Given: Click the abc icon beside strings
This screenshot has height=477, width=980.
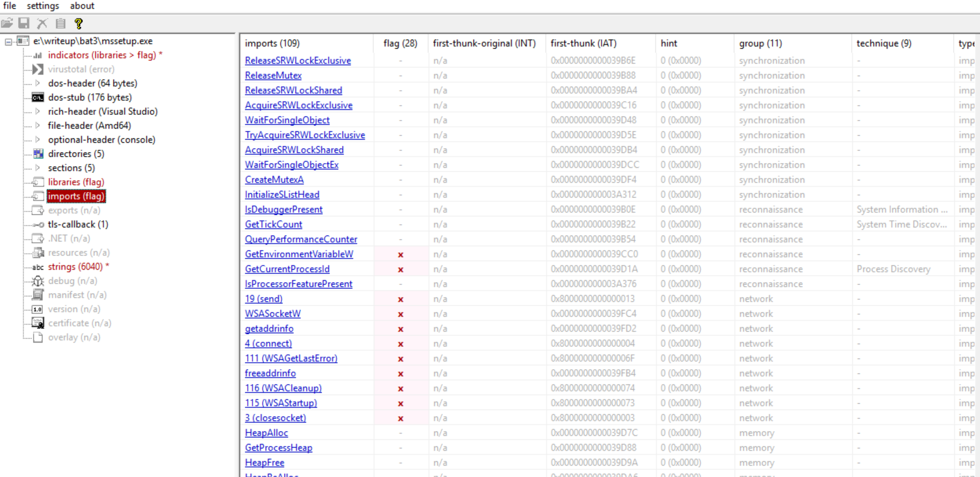Looking at the screenshot, I should [x=38, y=267].
